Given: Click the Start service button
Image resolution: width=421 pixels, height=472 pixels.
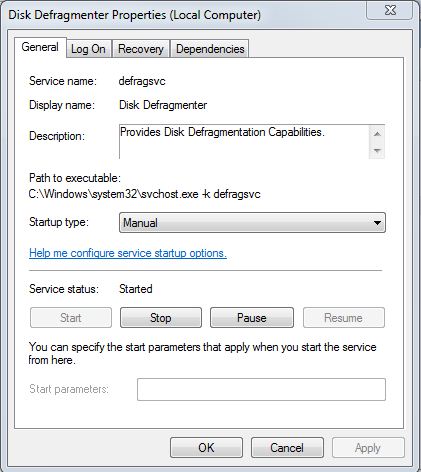Looking at the screenshot, I should tap(71, 318).
